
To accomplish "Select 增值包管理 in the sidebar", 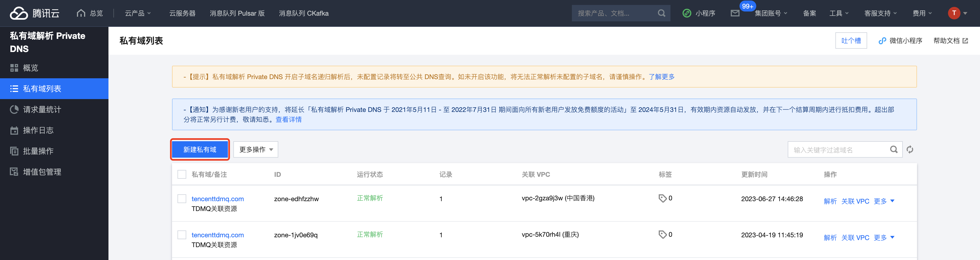I will click(x=54, y=172).
